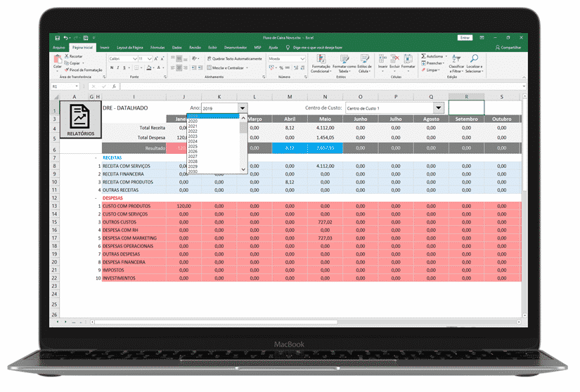Open the RELATÓRIOS report icon
The height and width of the screenshot is (392, 580).
click(80, 119)
